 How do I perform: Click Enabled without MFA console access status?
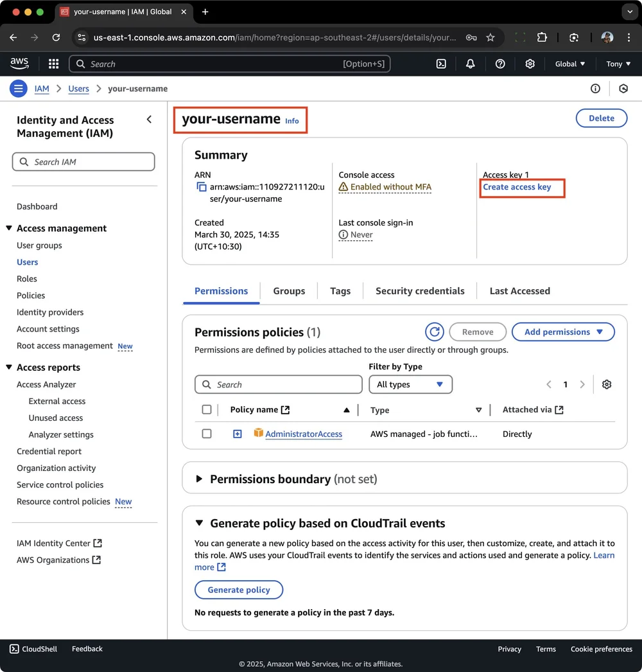pyautogui.click(x=385, y=187)
